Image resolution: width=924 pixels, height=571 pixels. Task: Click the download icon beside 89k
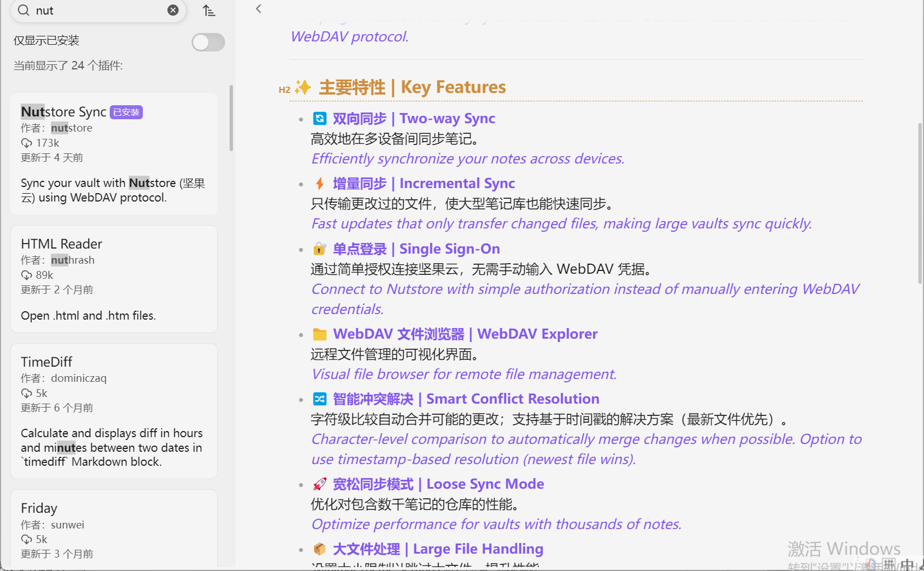click(26, 275)
